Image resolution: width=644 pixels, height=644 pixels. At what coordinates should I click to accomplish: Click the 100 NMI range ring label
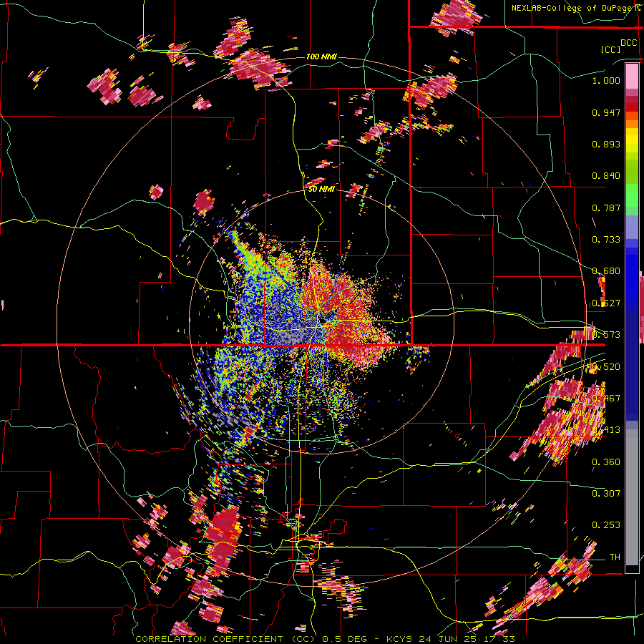321,57
